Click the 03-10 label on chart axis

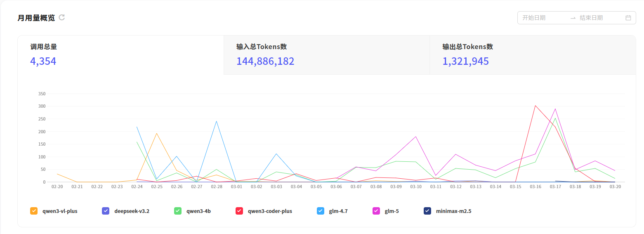tap(416, 187)
